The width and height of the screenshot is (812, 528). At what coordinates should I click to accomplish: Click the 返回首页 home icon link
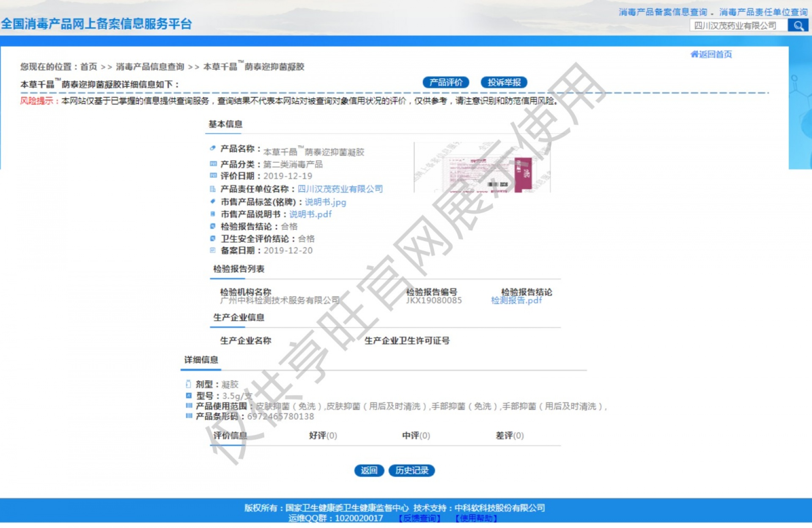click(711, 54)
